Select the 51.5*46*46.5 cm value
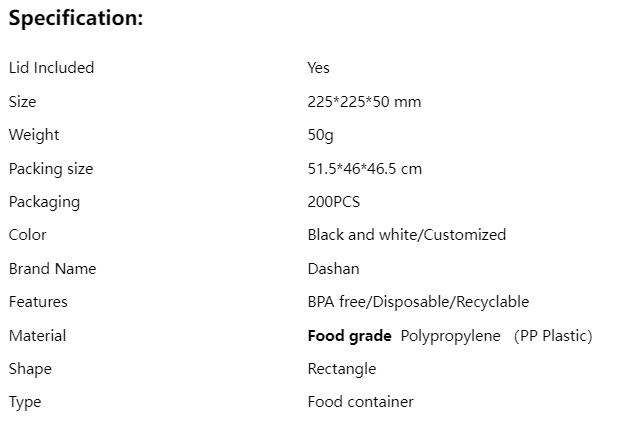 tap(365, 169)
